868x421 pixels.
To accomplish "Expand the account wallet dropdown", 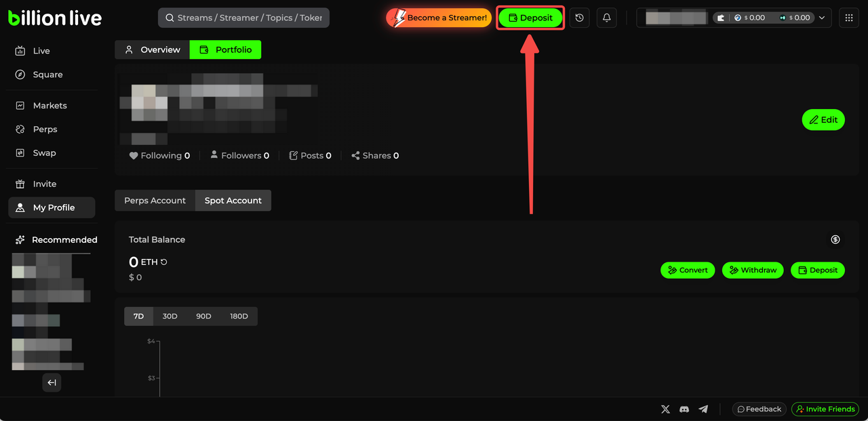I will (x=822, y=18).
